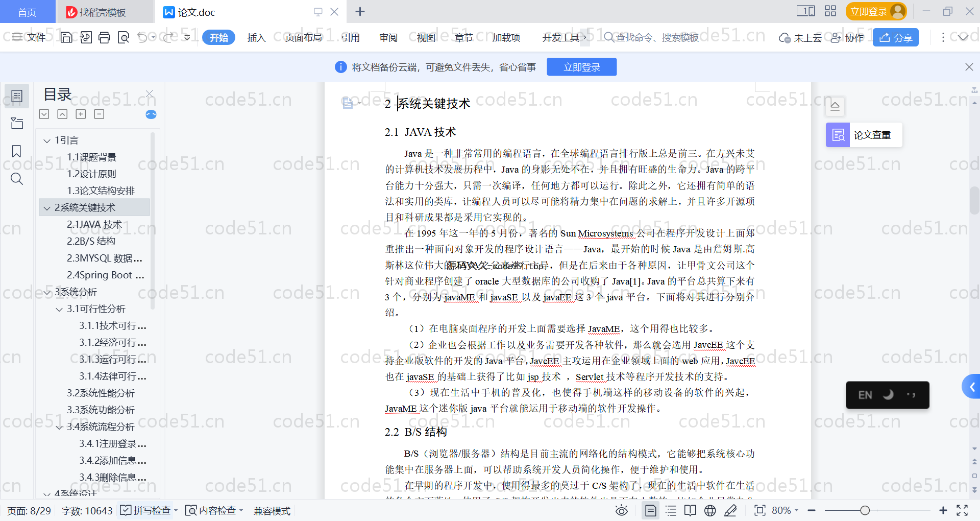Open the outline (目录) sidebar panel icon
The height and width of the screenshot is (521, 980).
[17, 96]
